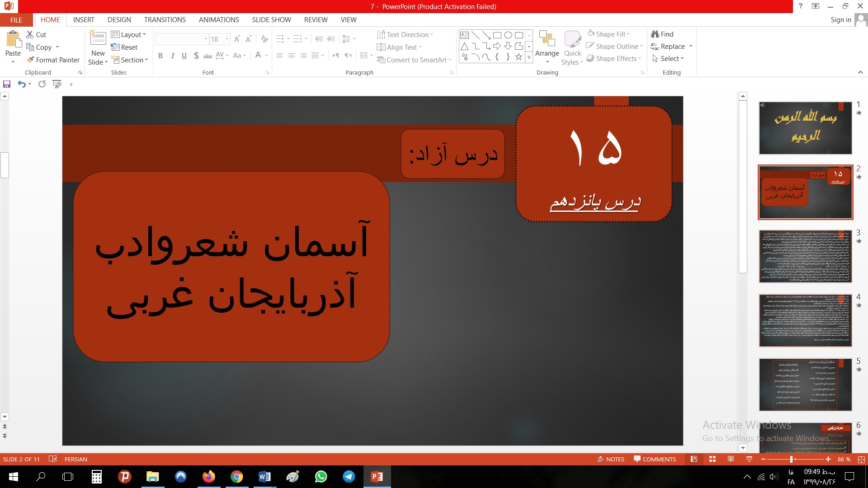
Task: Select the oval shape in the shapes gallery
Action: (508, 35)
